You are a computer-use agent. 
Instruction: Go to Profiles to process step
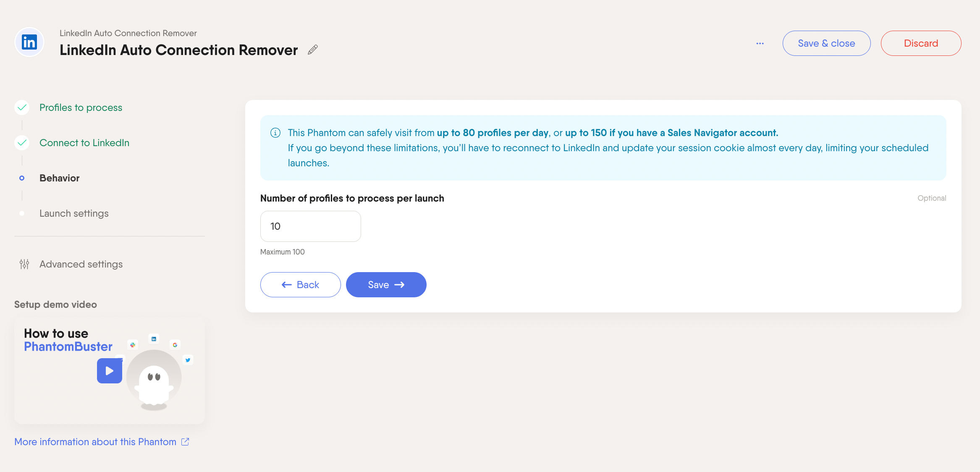(x=81, y=108)
